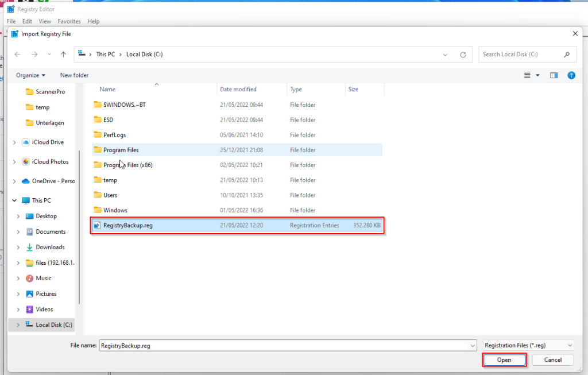The width and height of the screenshot is (588, 375).
Task: Open the Organize dropdown menu
Action: coord(31,75)
